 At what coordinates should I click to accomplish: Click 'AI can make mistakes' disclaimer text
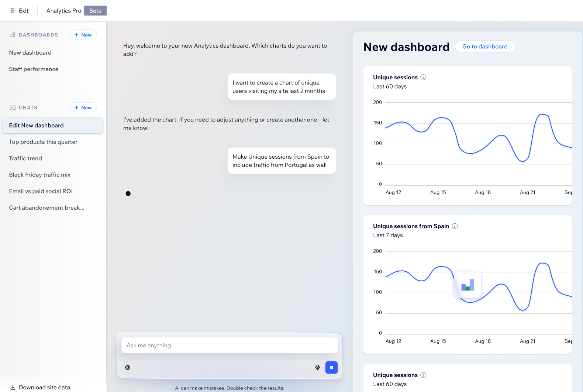click(230, 388)
